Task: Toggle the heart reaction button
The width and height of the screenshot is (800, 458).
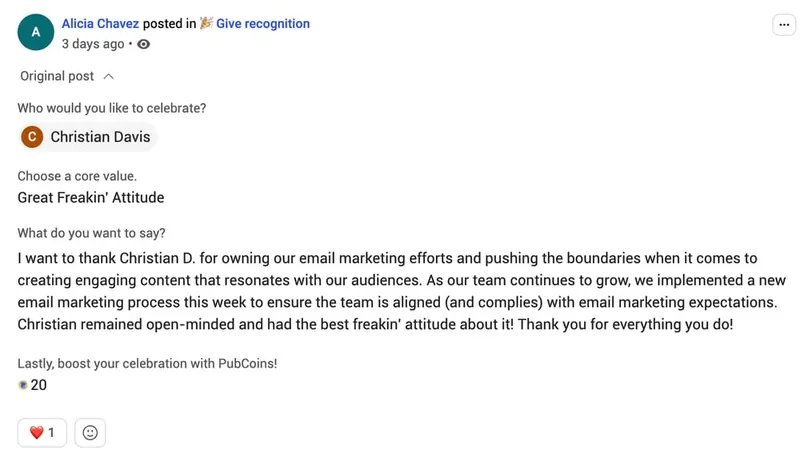Action: click(x=42, y=432)
